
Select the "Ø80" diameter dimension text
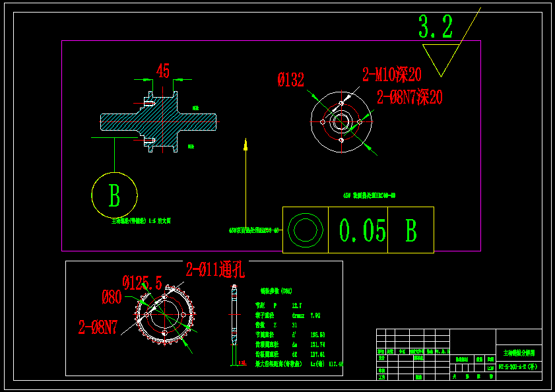click(112, 297)
